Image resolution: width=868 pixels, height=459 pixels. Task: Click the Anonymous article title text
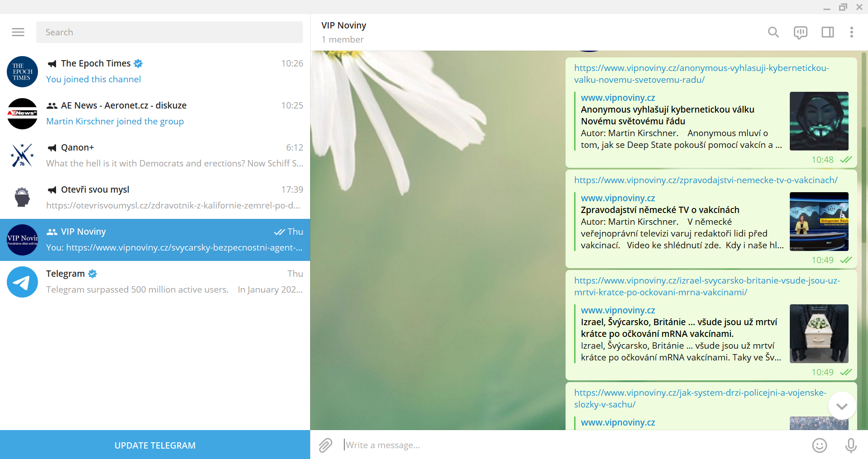coord(668,115)
